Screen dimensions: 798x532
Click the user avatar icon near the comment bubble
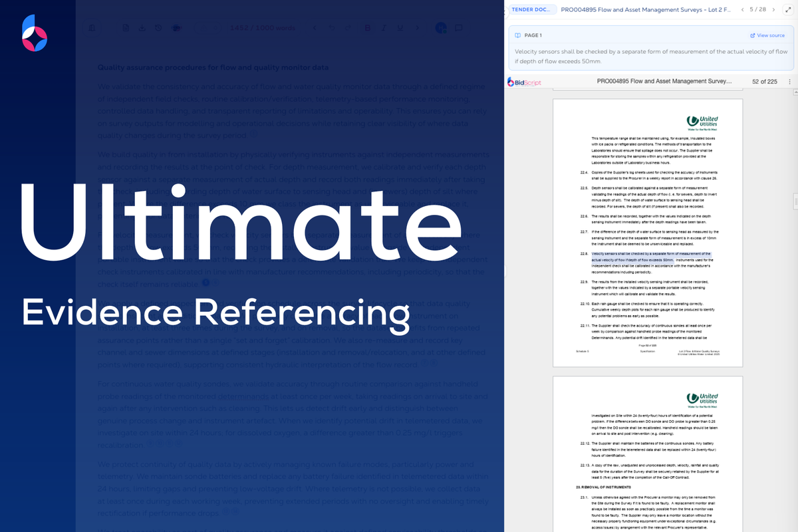pos(440,28)
